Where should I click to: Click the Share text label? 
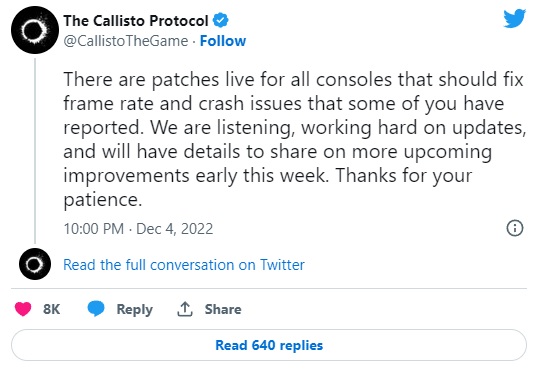pos(223,309)
